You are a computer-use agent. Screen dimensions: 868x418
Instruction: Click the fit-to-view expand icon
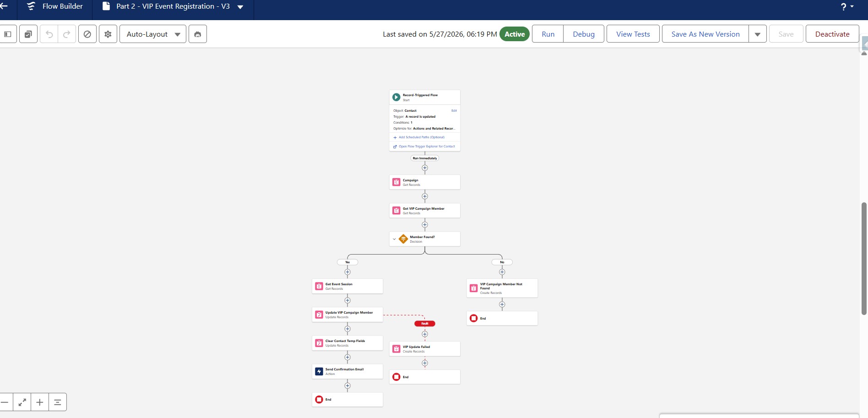pyautogui.click(x=22, y=402)
